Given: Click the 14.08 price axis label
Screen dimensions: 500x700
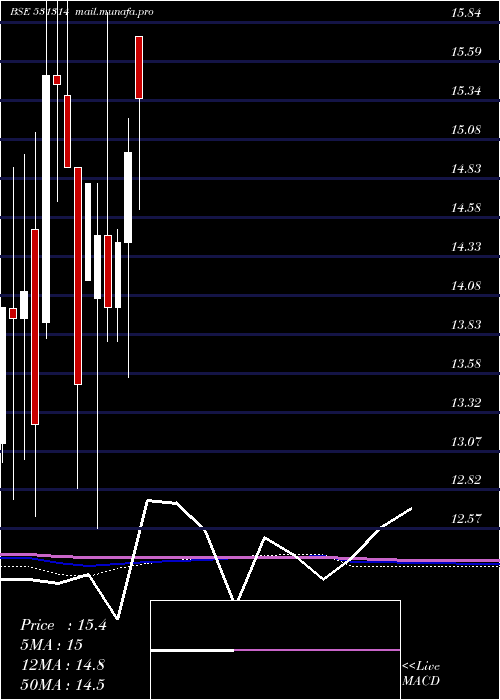Looking at the screenshot, I should pos(466,285).
